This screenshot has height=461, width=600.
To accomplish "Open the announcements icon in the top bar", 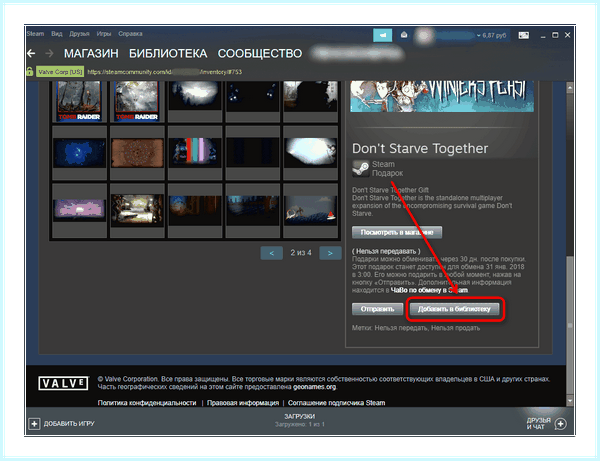I will pos(382,35).
